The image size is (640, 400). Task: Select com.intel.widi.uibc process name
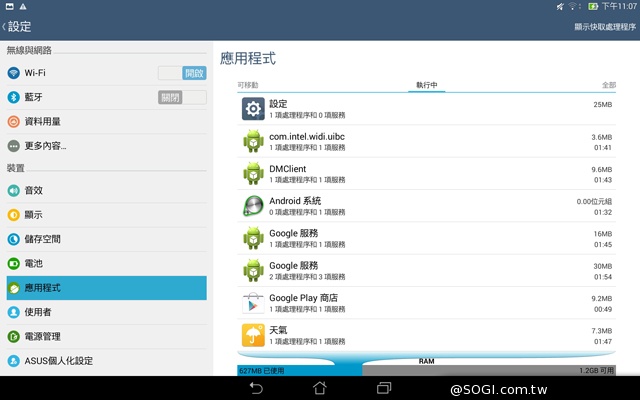[307, 136]
